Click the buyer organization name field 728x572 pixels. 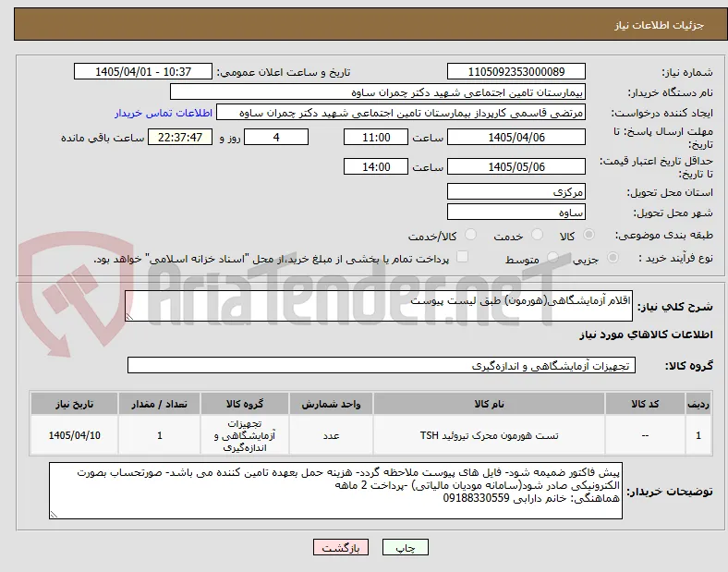point(378,91)
